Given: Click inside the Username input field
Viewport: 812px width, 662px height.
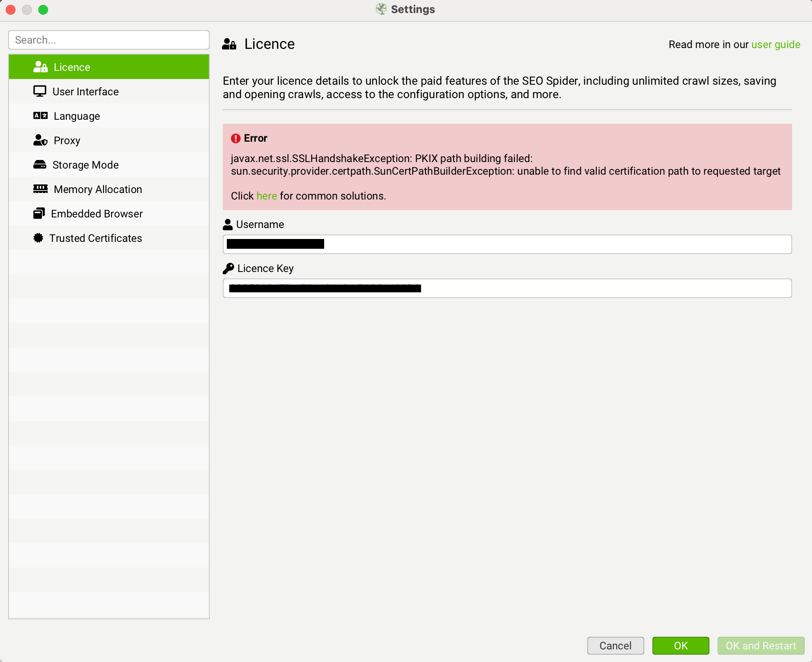Looking at the screenshot, I should click(x=507, y=244).
